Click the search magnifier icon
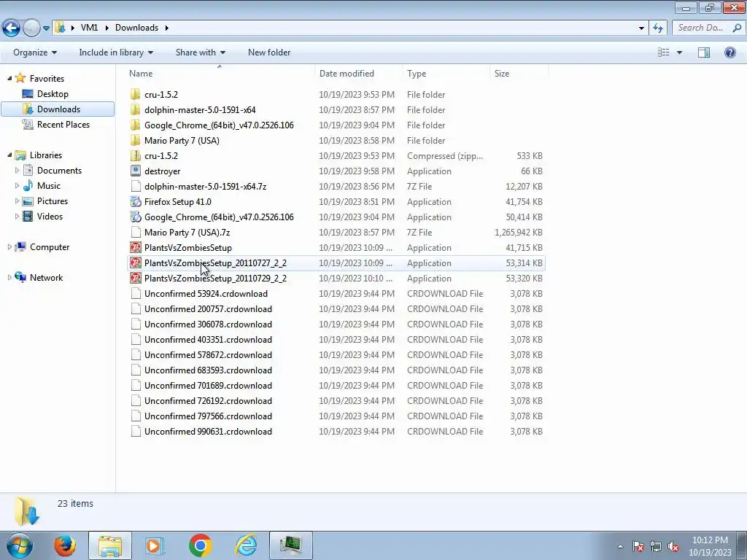The width and height of the screenshot is (747, 560). [737, 28]
